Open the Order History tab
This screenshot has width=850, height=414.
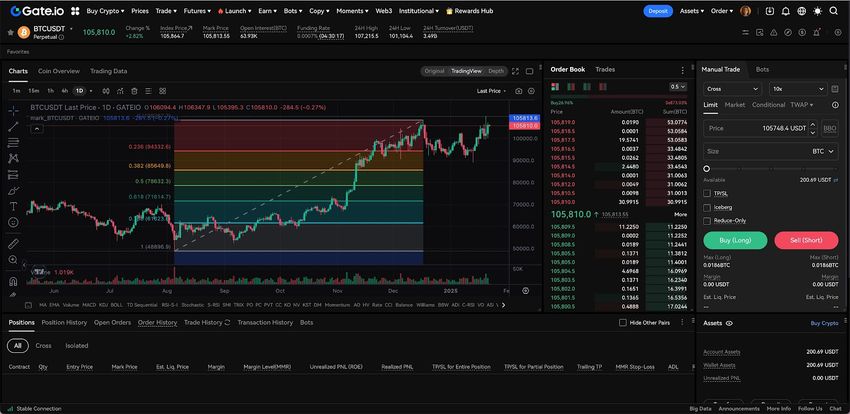coord(157,322)
